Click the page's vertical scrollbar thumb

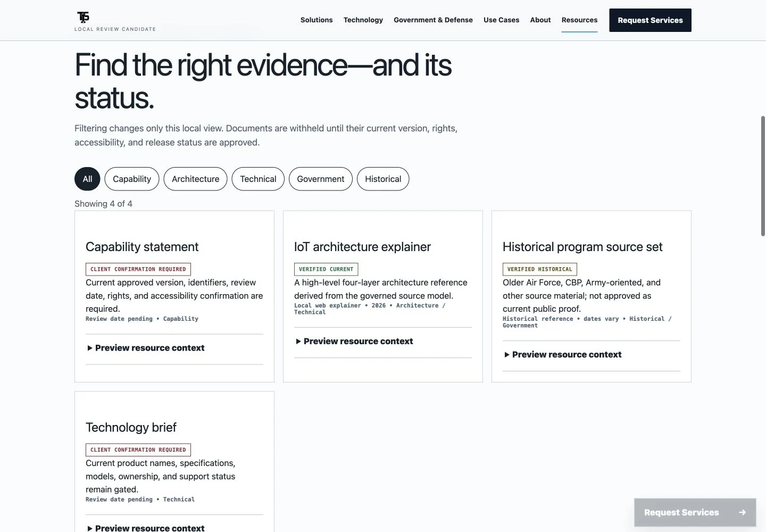[x=763, y=176]
